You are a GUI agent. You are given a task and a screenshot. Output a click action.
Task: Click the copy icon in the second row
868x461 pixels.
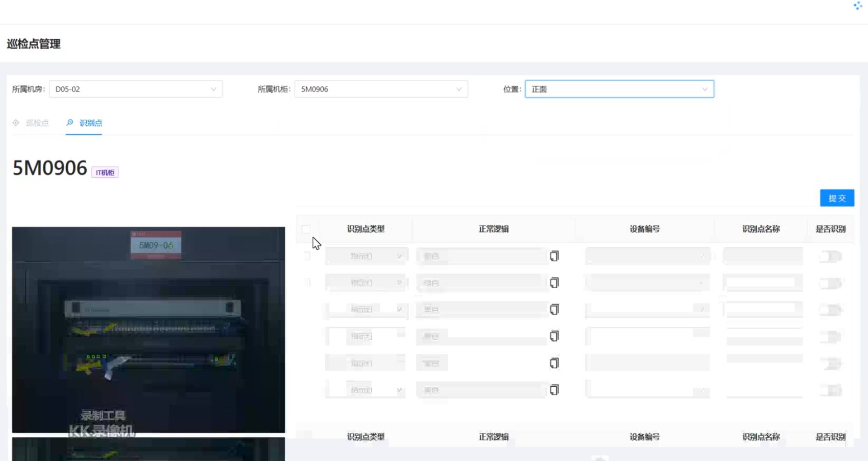[x=554, y=283]
